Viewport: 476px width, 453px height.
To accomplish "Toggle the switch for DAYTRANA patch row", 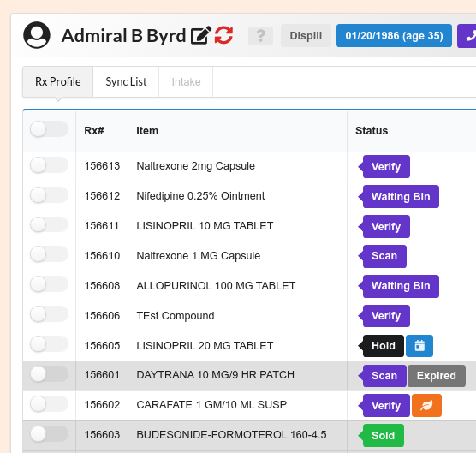I will coord(49,374).
